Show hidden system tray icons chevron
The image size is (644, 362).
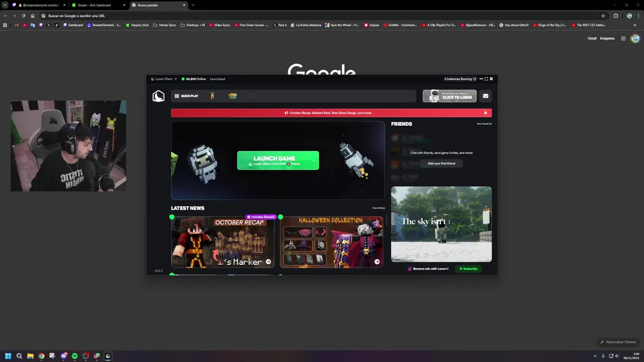coord(595,356)
